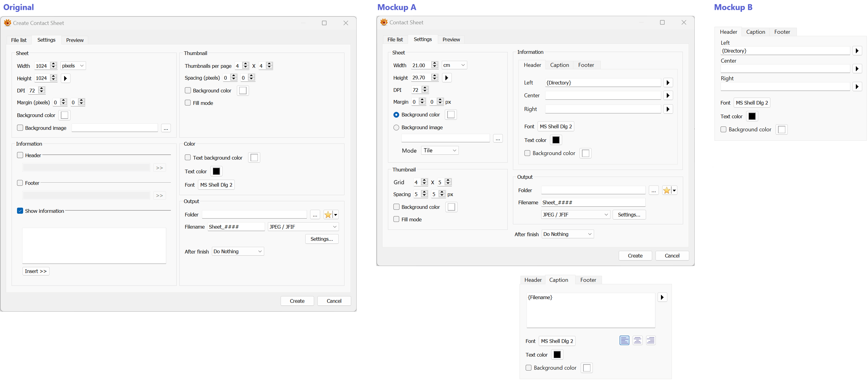Viewport: 868px width, 380px height.
Task: Click the arrow beside Mockup A Left {Directory} field
Action: 668,82
